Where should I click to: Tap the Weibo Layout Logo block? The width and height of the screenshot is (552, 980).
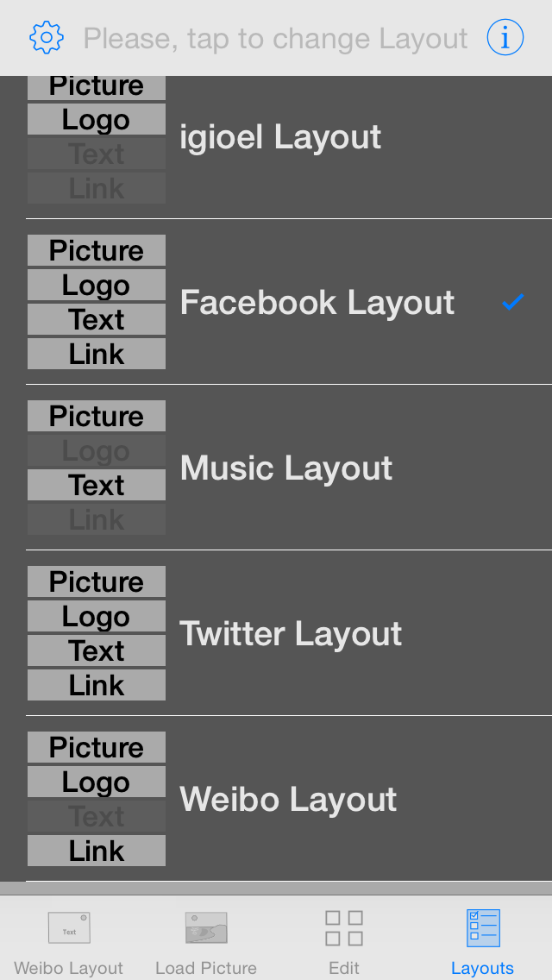coord(97,782)
